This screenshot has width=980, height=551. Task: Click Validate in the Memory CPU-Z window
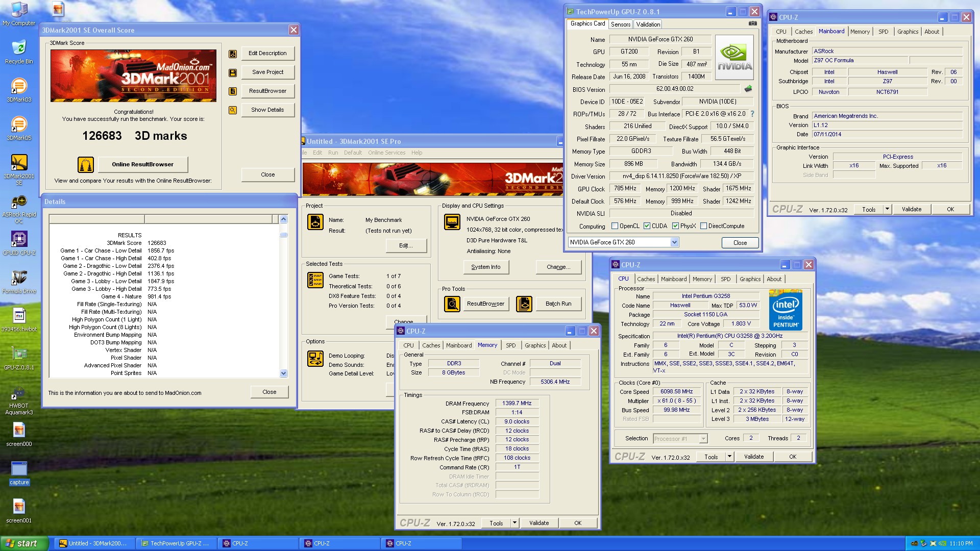tap(539, 523)
